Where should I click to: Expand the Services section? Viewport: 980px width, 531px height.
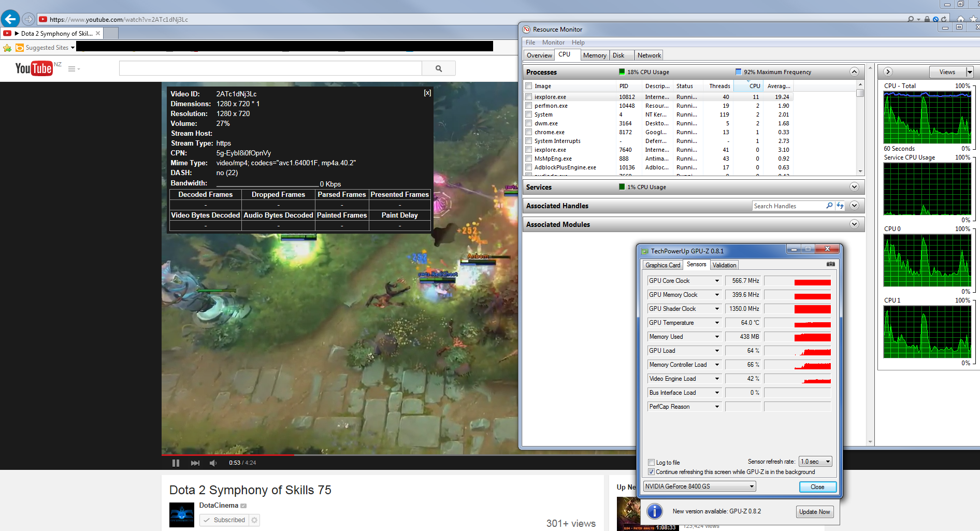point(855,186)
